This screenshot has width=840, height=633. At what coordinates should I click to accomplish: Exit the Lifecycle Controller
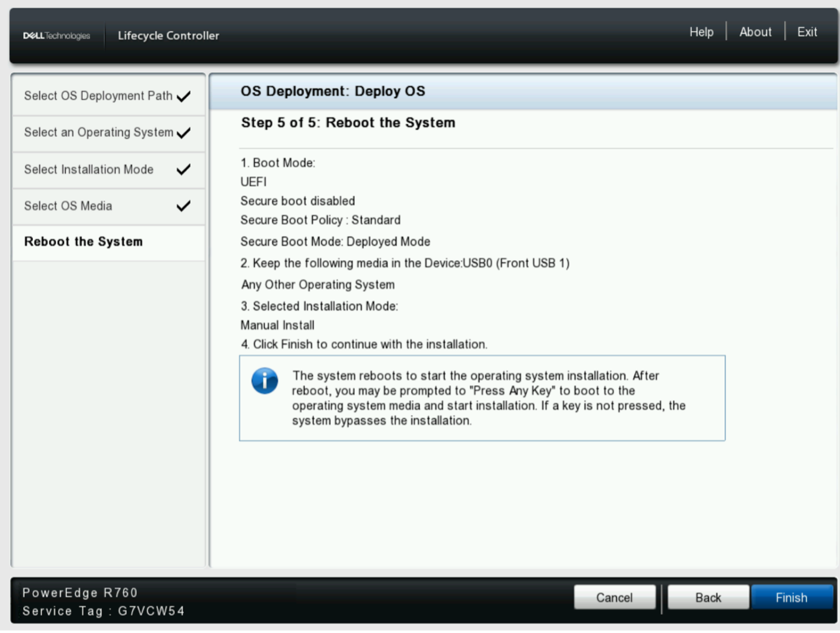tap(807, 32)
